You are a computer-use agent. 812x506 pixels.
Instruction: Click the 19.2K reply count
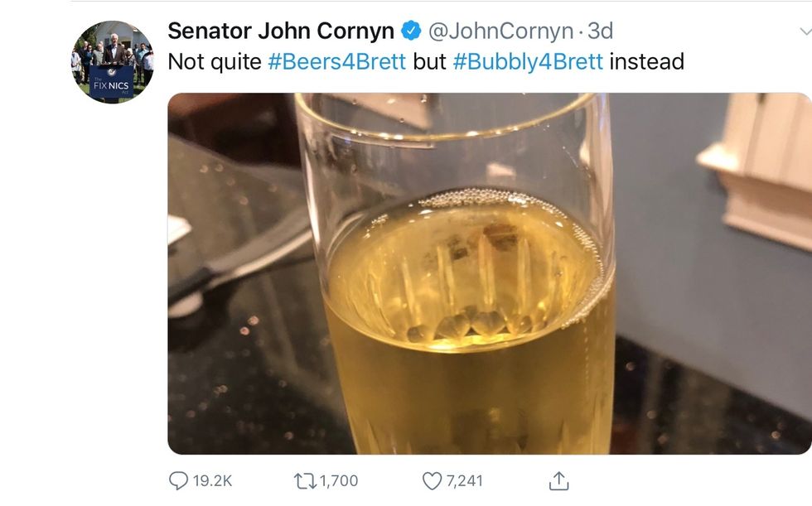[212, 480]
